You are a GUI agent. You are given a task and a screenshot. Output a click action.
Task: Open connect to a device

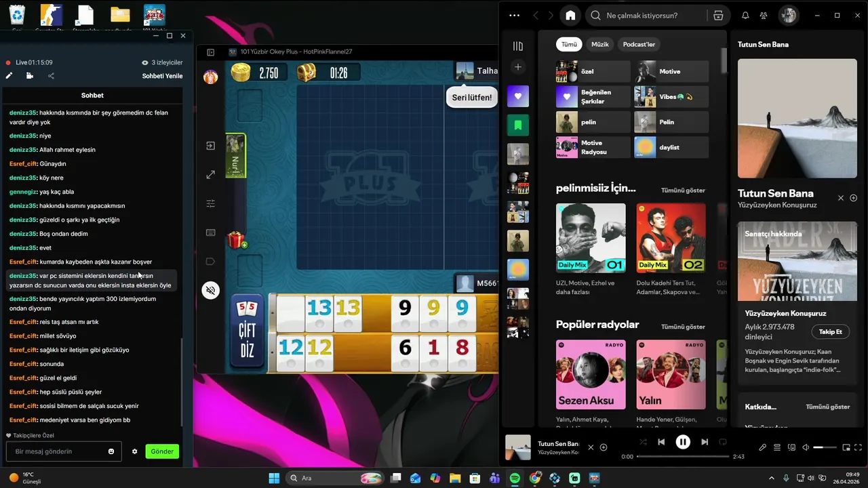[791, 447]
